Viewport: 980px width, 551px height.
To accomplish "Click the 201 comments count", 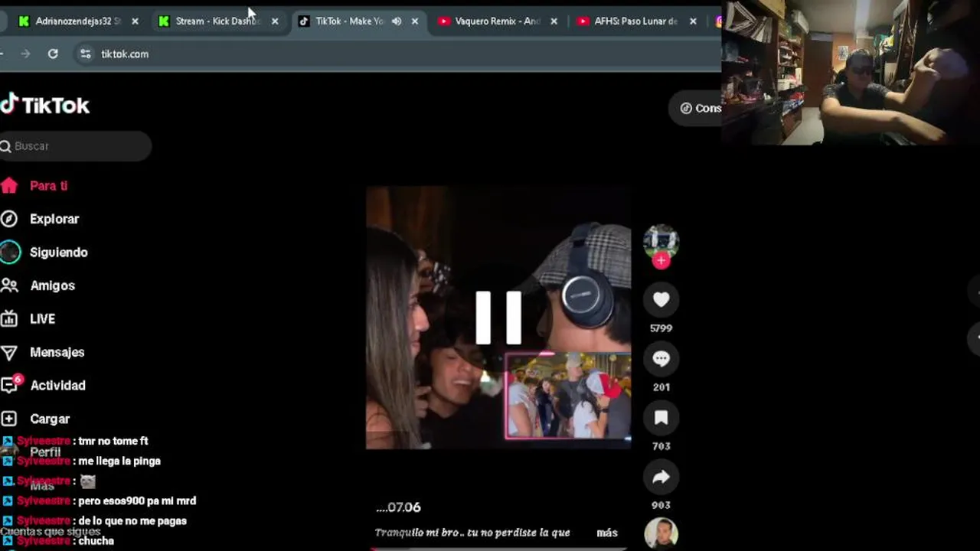I will pyautogui.click(x=661, y=387).
